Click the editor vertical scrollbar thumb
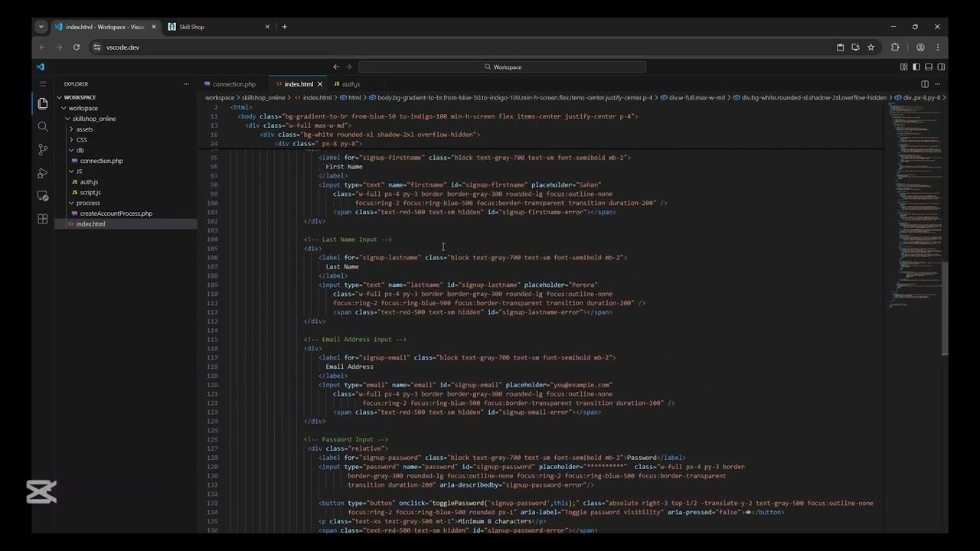This screenshot has width=980, height=551. [945, 307]
